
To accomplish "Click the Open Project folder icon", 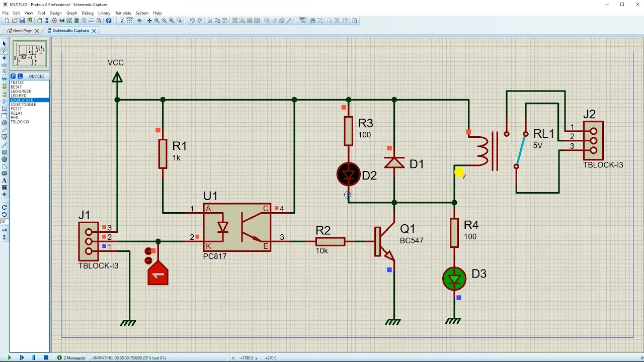I will [x=15, y=21].
